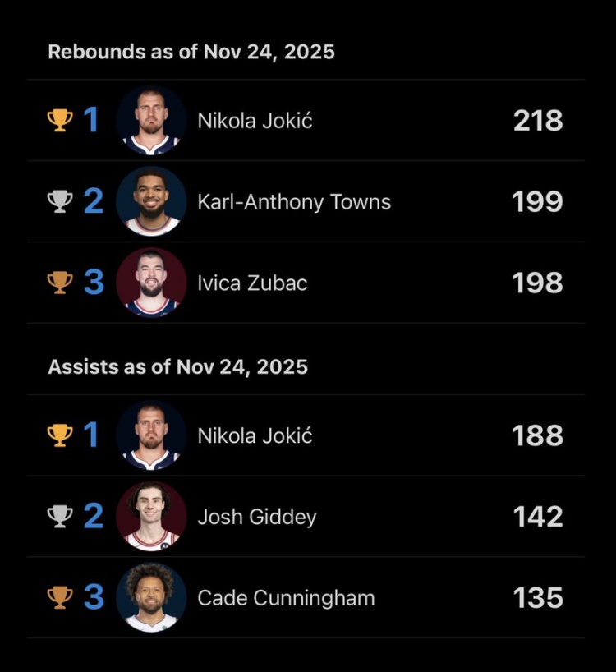616x672 pixels.
Task: Click the gold trophy beside Jokić assists
Action: click(60, 435)
